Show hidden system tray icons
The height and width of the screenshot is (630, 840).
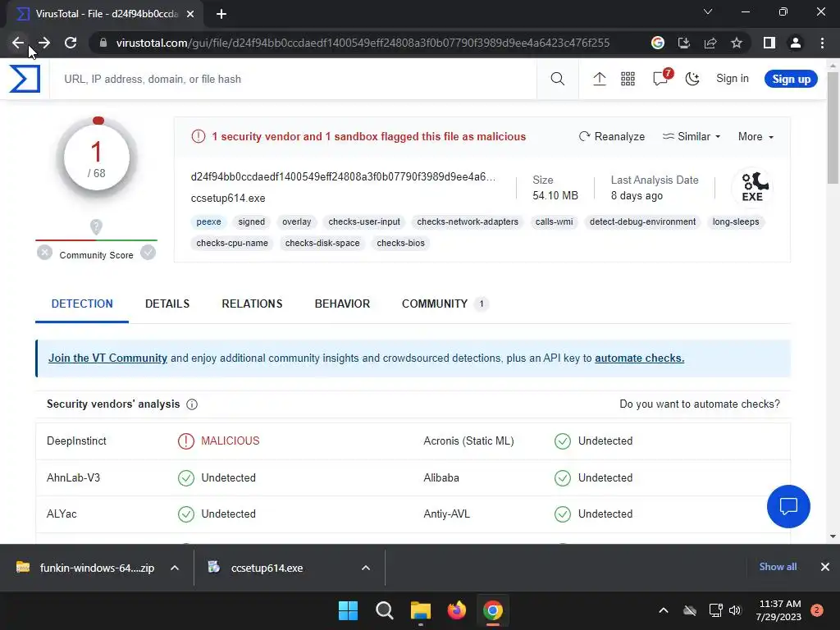pos(663,610)
